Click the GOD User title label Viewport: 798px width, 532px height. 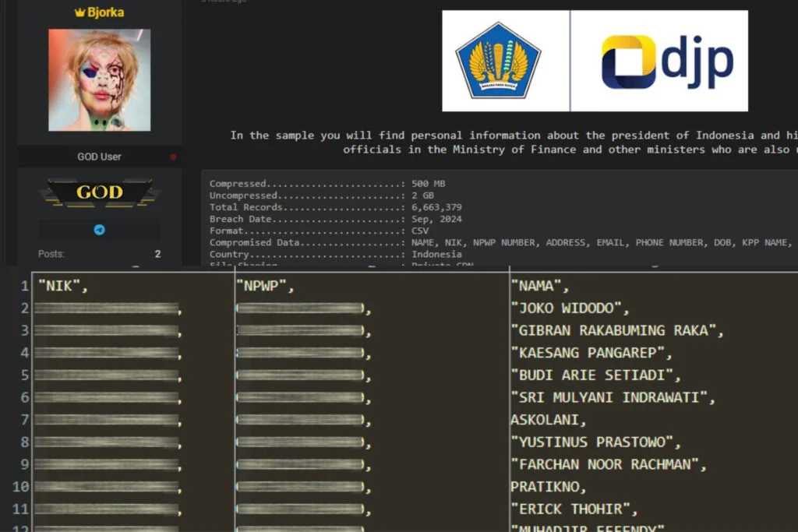99,157
